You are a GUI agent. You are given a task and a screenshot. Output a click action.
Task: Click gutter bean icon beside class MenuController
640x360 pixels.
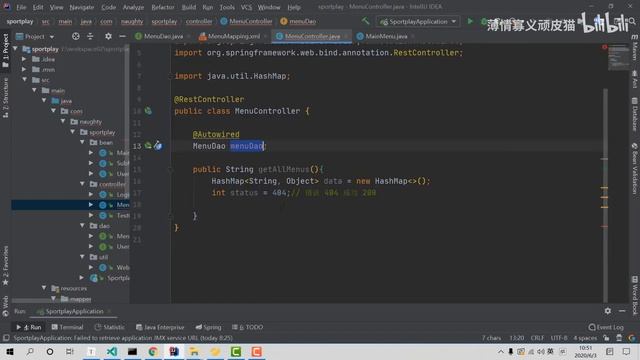148,111
